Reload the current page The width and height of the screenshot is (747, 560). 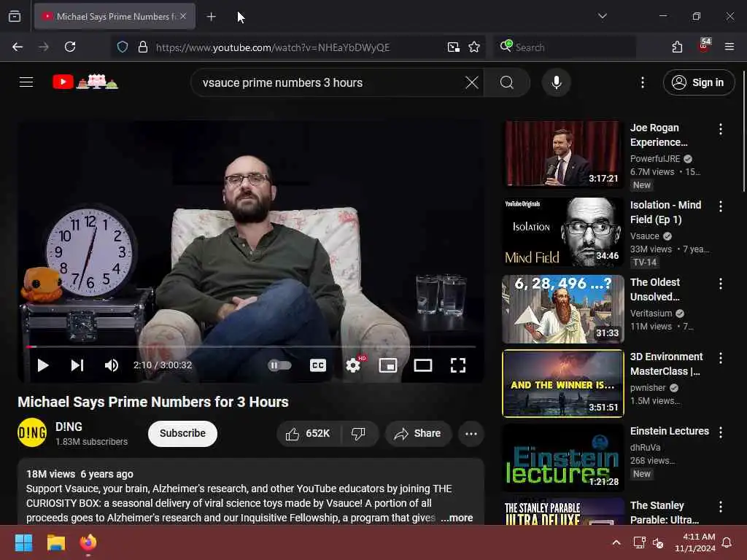click(70, 47)
